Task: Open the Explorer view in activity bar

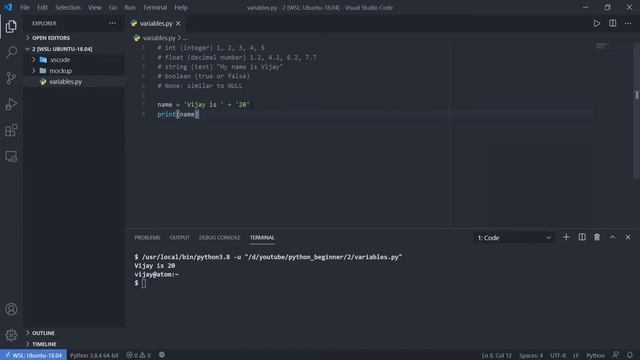Action: 11,27
